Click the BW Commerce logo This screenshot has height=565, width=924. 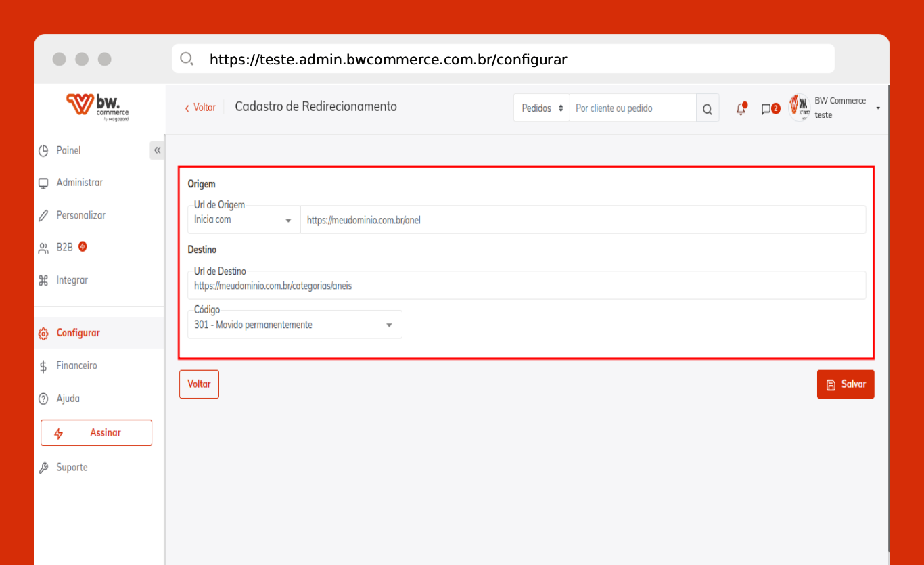tap(98, 107)
